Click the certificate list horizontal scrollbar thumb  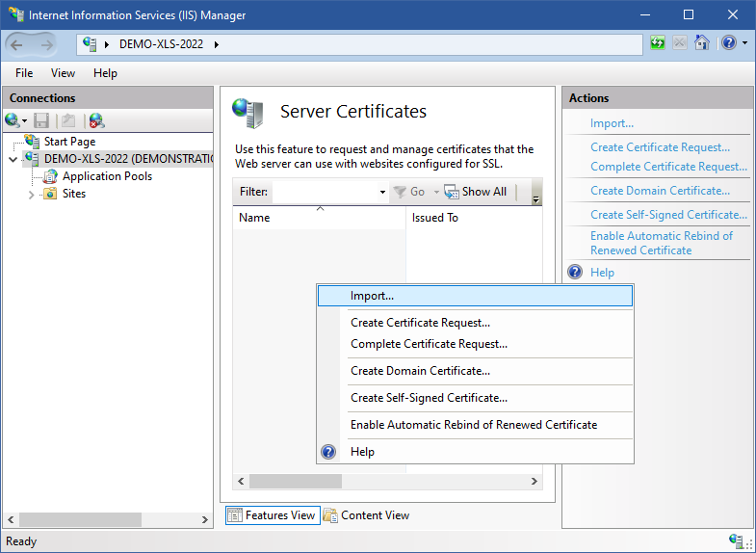point(296,481)
